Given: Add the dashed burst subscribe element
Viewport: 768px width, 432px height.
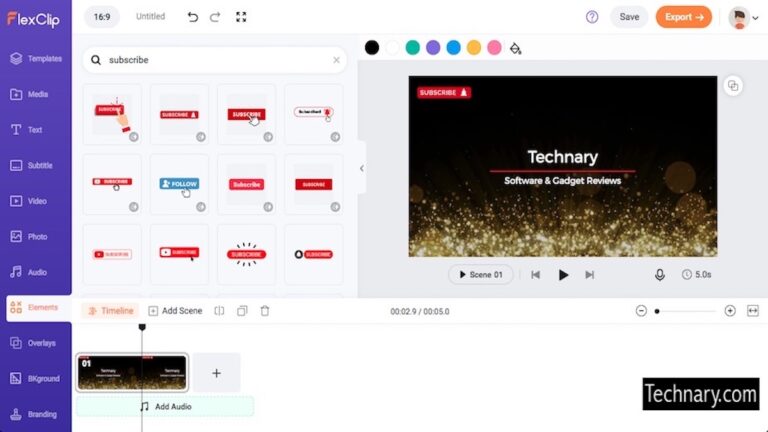Looking at the screenshot, I should tap(246, 255).
